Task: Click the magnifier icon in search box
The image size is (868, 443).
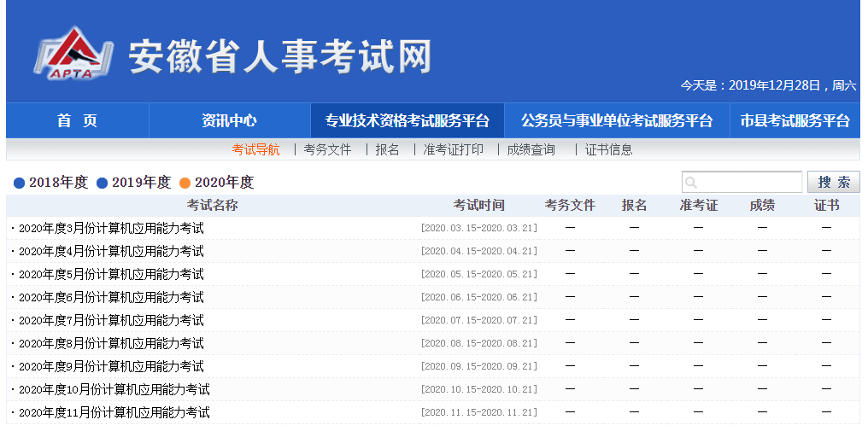Action: tap(691, 183)
